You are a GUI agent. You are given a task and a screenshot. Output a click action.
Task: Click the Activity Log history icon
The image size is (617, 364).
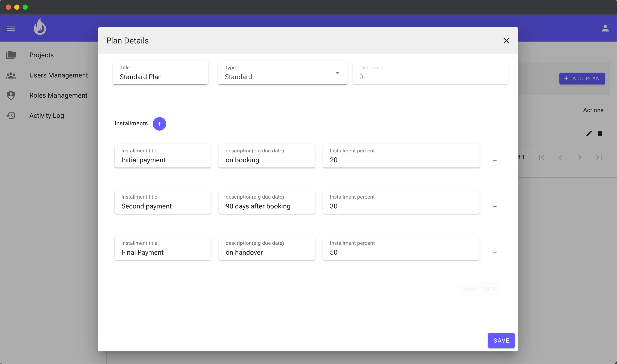[11, 115]
